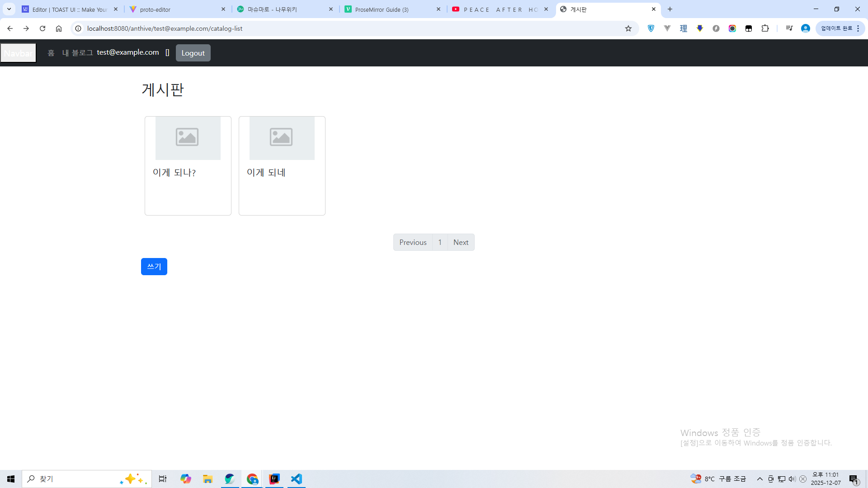Switch to the proto-editor tab
The height and width of the screenshot is (488, 868).
click(x=177, y=9)
